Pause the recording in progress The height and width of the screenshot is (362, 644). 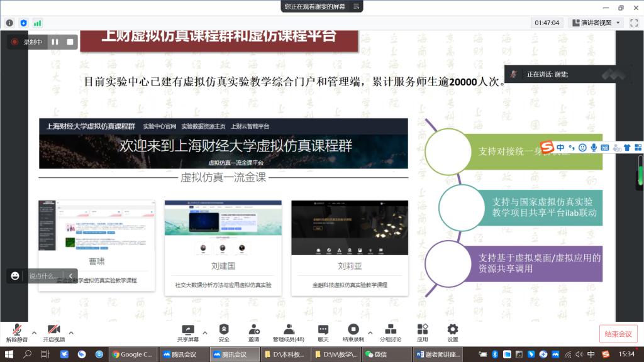pyautogui.click(x=55, y=42)
